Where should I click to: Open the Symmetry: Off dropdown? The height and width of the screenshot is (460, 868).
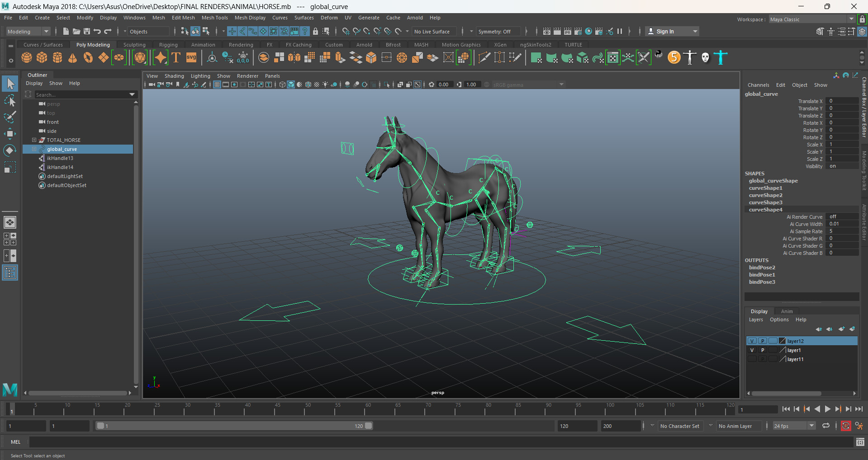point(498,31)
